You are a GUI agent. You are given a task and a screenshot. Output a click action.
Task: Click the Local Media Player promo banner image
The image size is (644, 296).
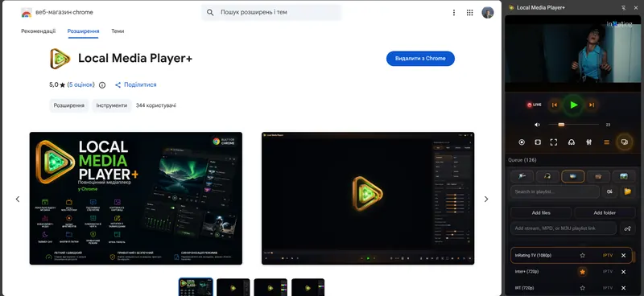click(x=136, y=199)
